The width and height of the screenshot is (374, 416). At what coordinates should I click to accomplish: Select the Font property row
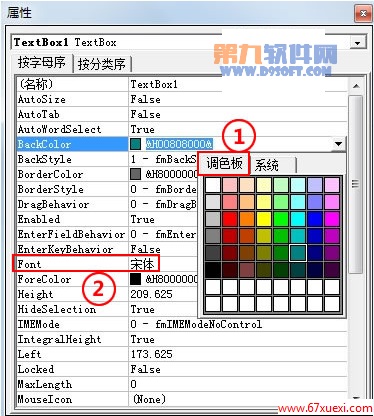[x=86, y=264]
